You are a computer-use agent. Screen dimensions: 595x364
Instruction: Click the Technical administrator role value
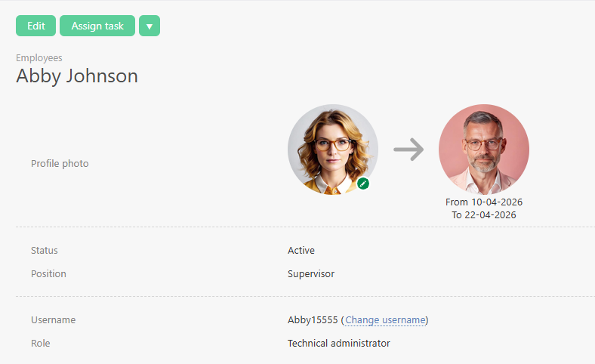(339, 344)
